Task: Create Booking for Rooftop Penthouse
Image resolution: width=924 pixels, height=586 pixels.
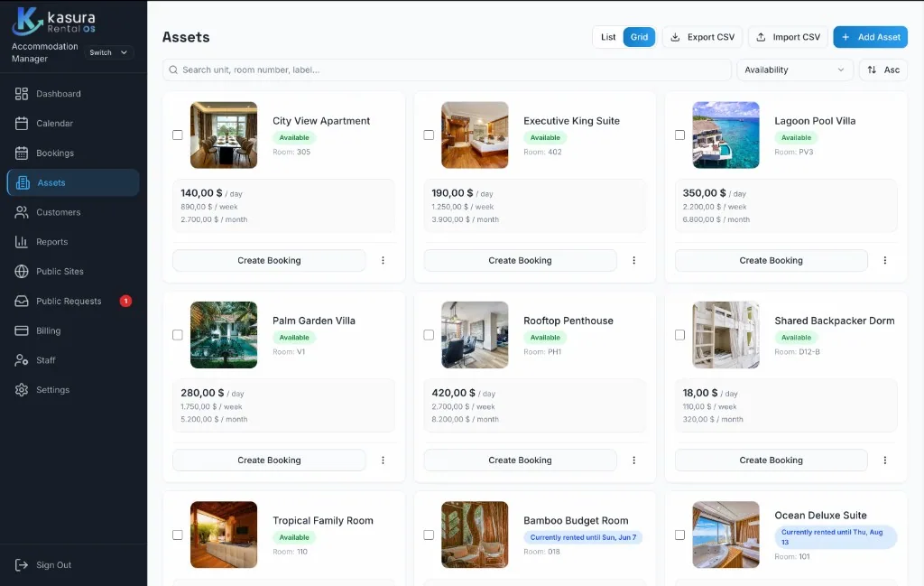Action: coord(520,460)
